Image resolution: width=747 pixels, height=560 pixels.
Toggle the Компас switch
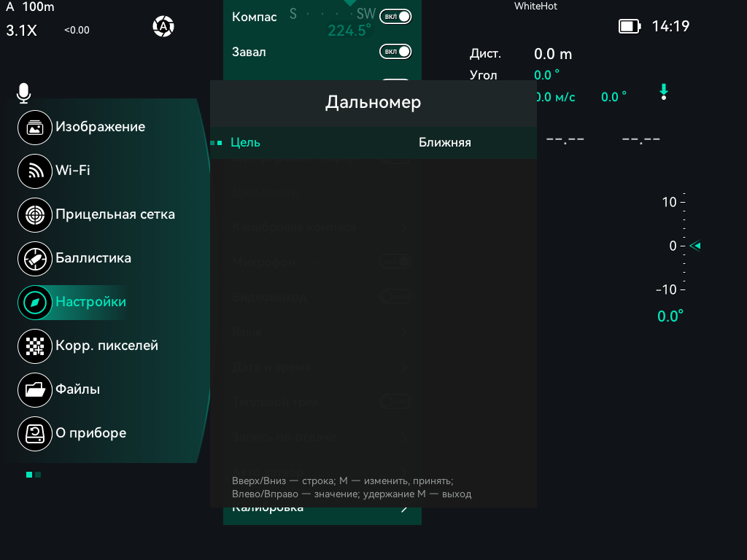coord(395,17)
